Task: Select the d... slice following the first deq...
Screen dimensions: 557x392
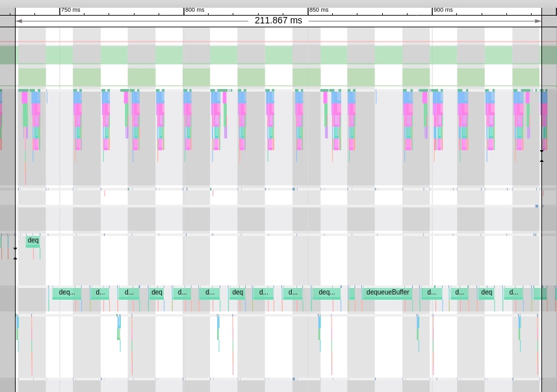Action: 182,293
